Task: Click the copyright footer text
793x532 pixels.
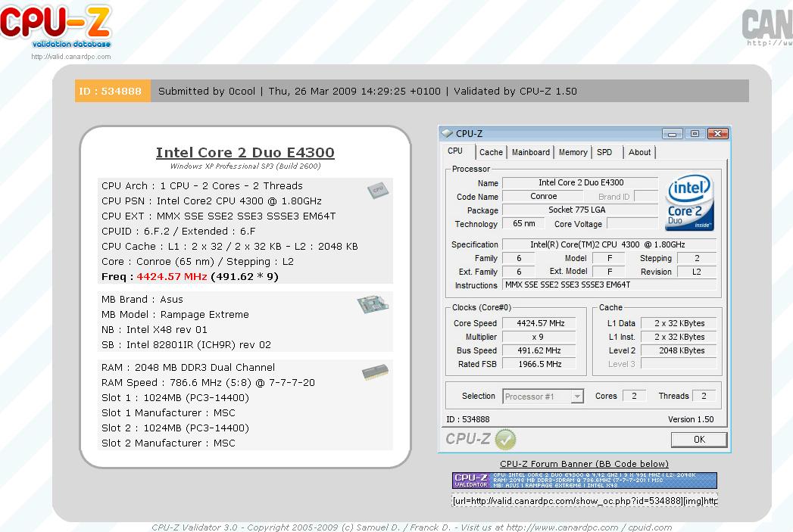Action: [412, 527]
